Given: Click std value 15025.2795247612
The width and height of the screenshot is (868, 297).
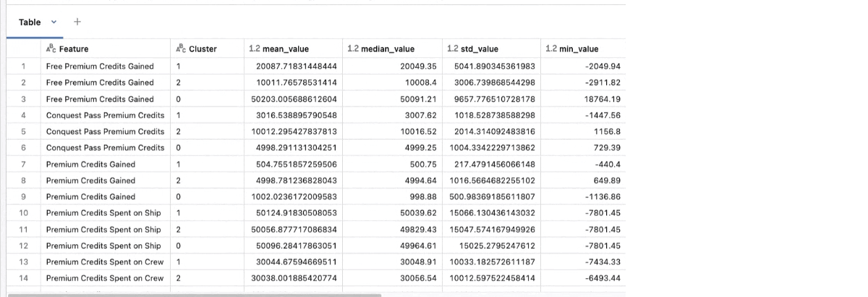Looking at the screenshot, I should coord(499,246).
